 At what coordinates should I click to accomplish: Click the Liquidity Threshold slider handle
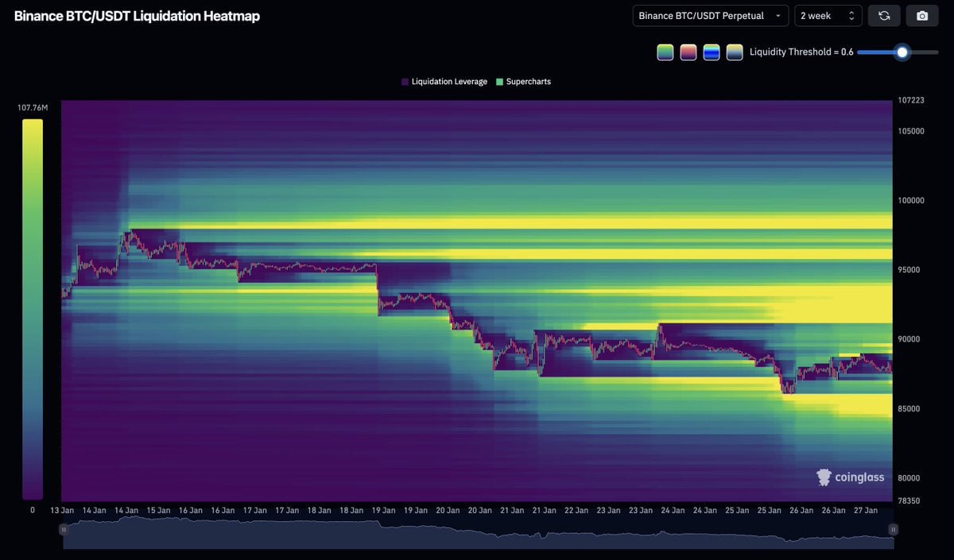tap(902, 52)
